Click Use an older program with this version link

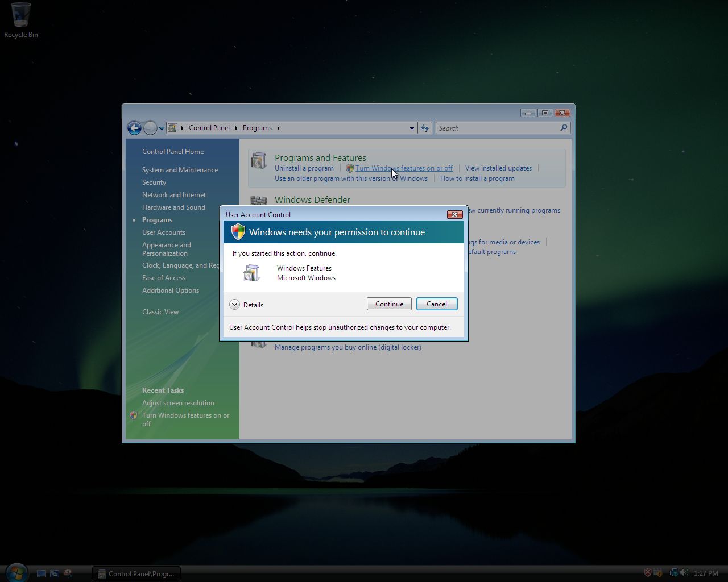[x=351, y=178]
